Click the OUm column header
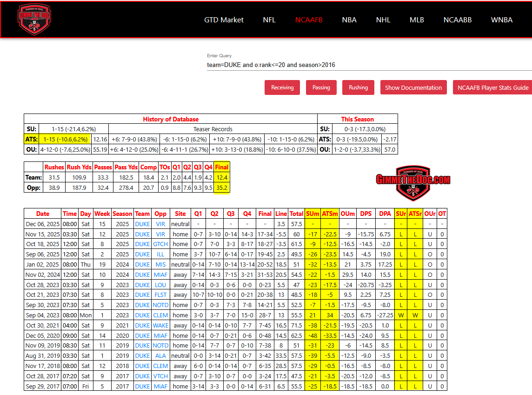 pyautogui.click(x=348, y=214)
